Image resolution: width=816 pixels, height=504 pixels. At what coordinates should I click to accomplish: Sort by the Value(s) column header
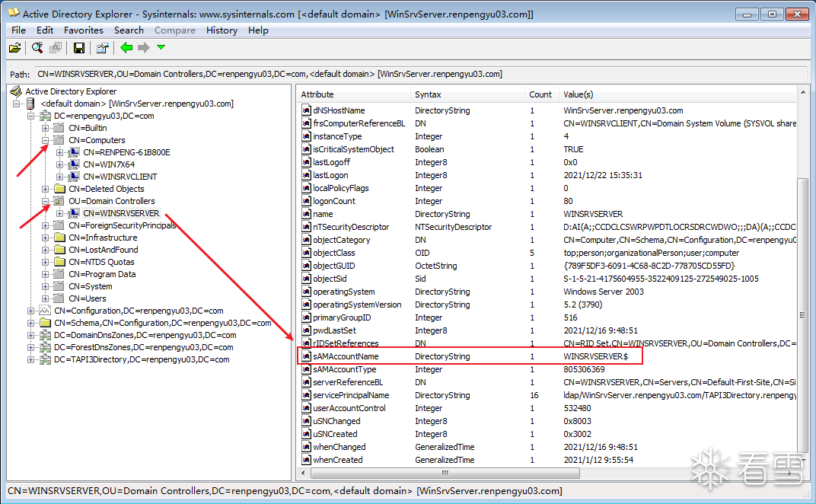[677, 94]
